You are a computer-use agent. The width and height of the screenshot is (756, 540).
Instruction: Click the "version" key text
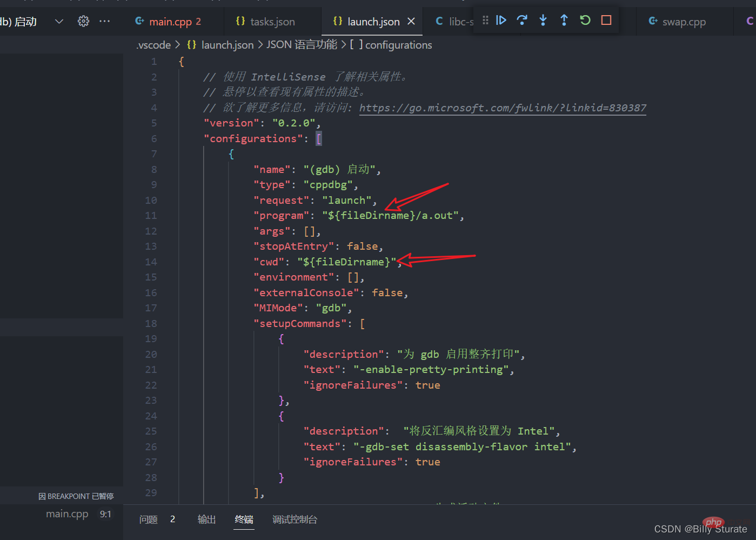coord(232,123)
